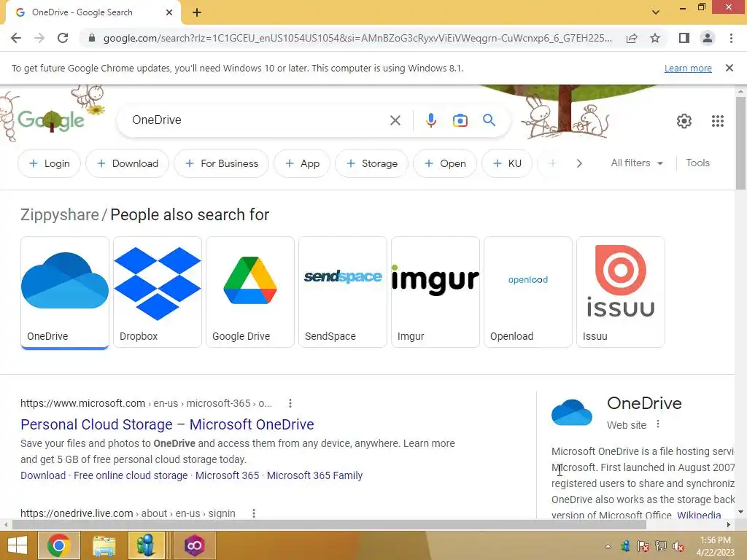Click the scroll-down arrow of vertical scrollbar
Image resolution: width=747 pixels, height=560 pixels.
(740, 512)
